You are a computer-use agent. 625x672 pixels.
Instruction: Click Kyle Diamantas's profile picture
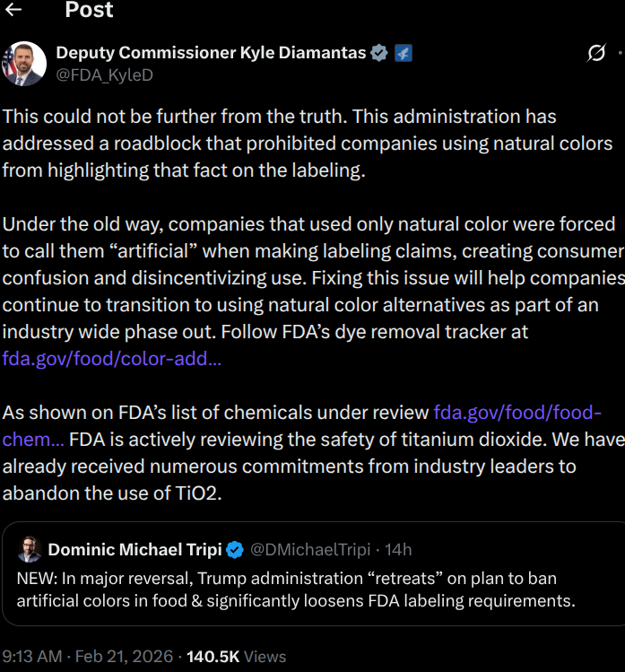tap(24, 64)
